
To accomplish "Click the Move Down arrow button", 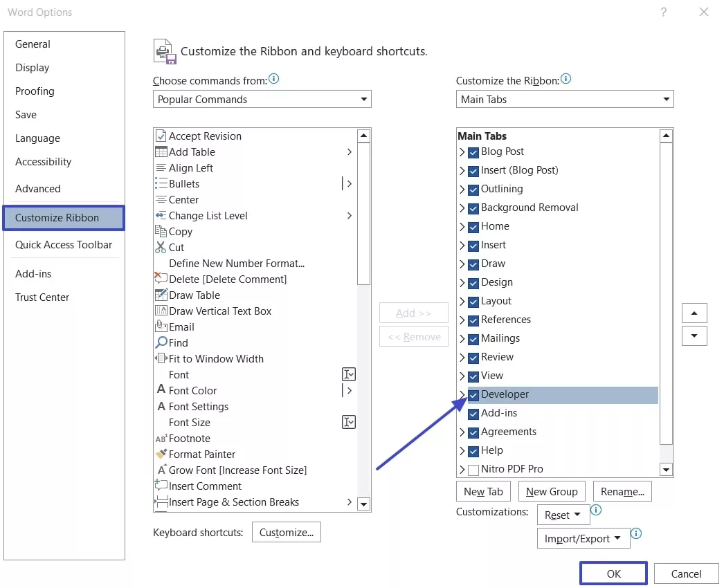I will point(694,336).
